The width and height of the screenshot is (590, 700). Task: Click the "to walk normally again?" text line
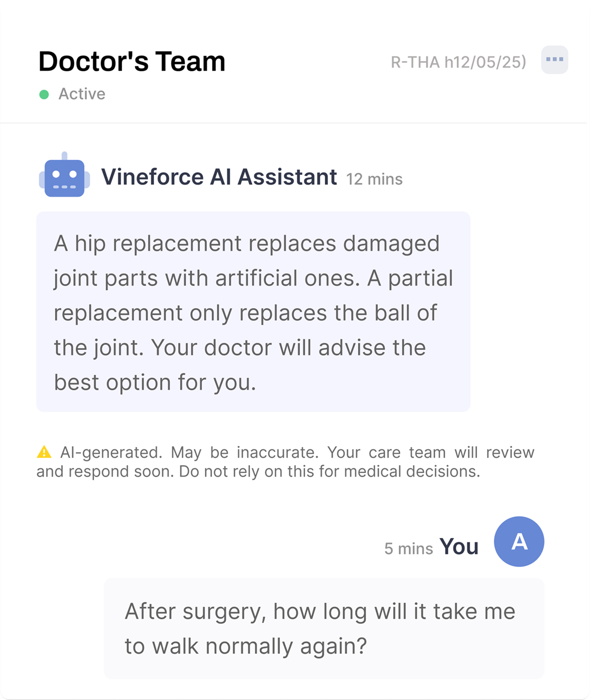[245, 646]
